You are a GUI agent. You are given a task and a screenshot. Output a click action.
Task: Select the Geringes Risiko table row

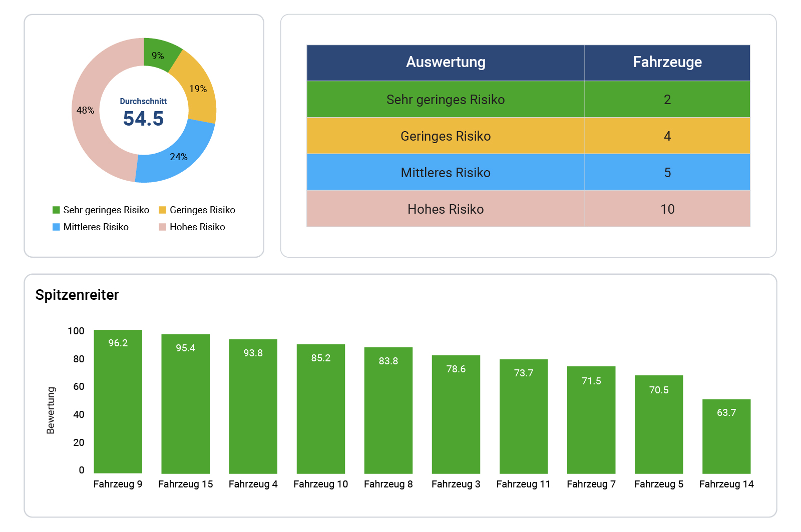pyautogui.click(x=445, y=136)
